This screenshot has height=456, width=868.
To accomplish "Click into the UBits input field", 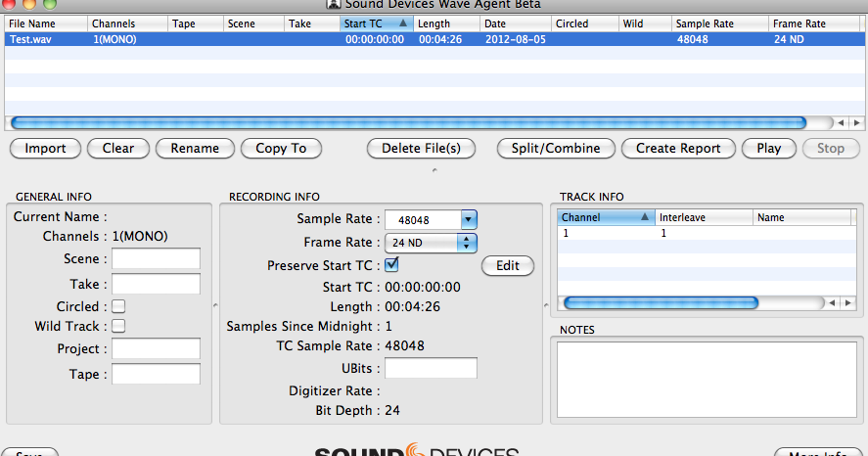I will [431, 368].
